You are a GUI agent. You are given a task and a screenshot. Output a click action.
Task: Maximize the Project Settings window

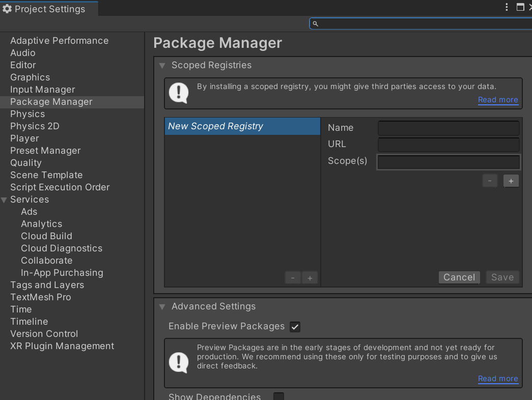click(520, 7)
